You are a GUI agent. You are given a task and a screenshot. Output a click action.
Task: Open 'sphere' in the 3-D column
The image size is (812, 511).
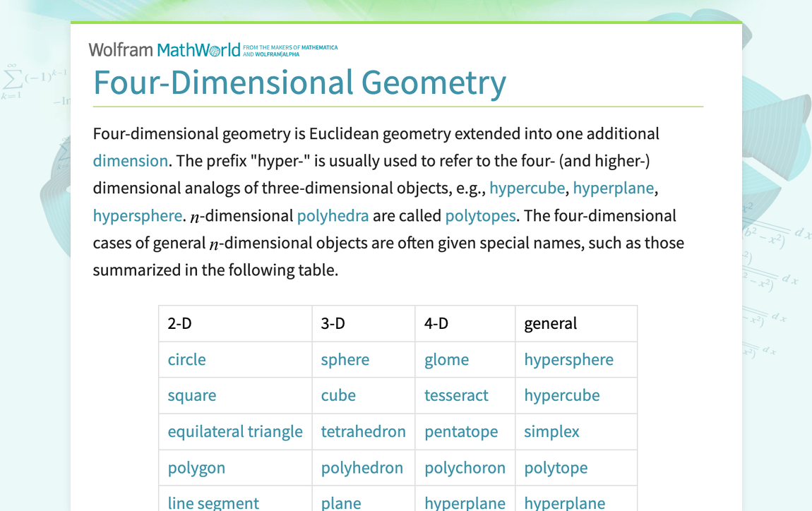pyautogui.click(x=345, y=360)
